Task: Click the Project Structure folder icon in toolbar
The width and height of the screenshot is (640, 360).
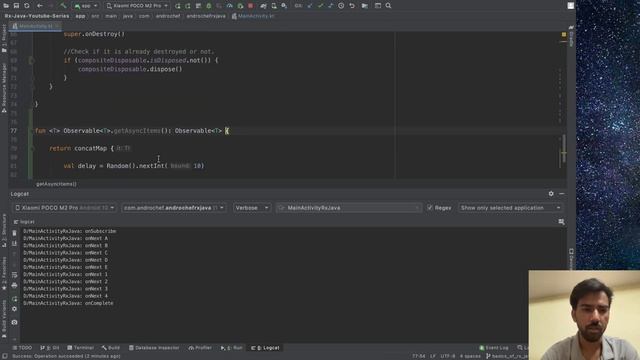Action: [364, 6]
